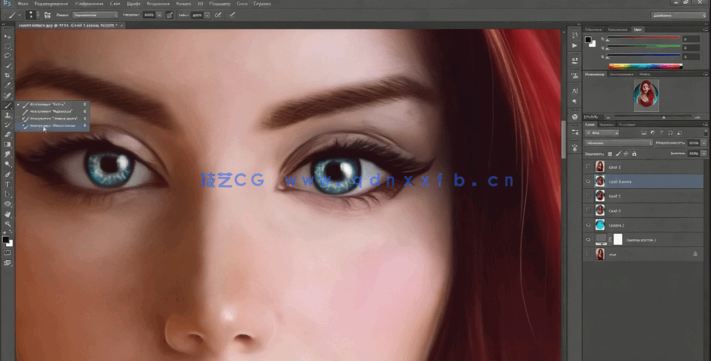Open the Файл menu
The width and height of the screenshot is (711, 361).
point(22,4)
